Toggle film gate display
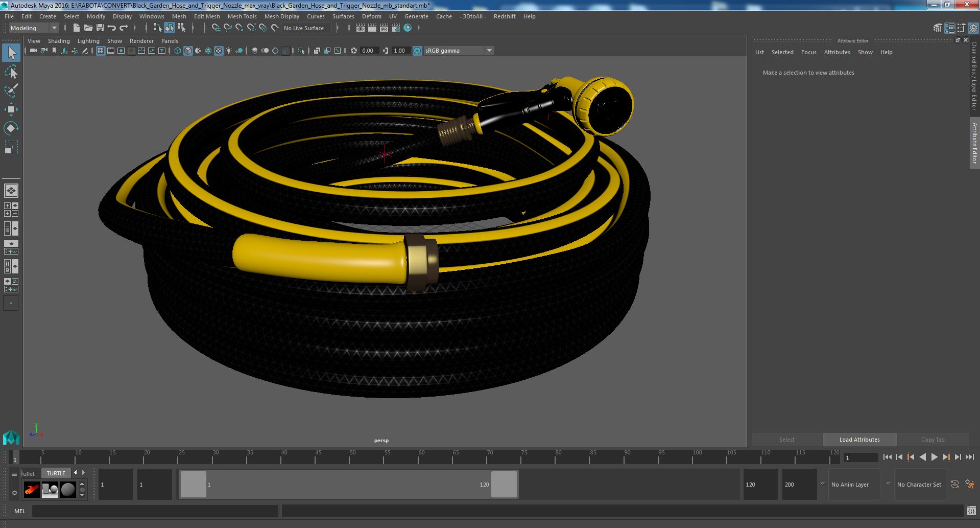Image resolution: width=980 pixels, height=528 pixels. tap(111, 51)
